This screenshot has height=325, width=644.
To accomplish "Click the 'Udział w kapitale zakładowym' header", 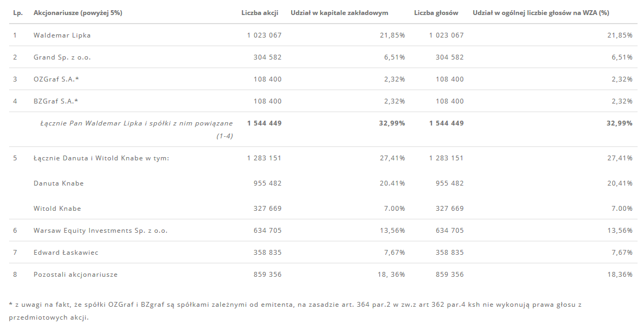I will [x=339, y=13].
